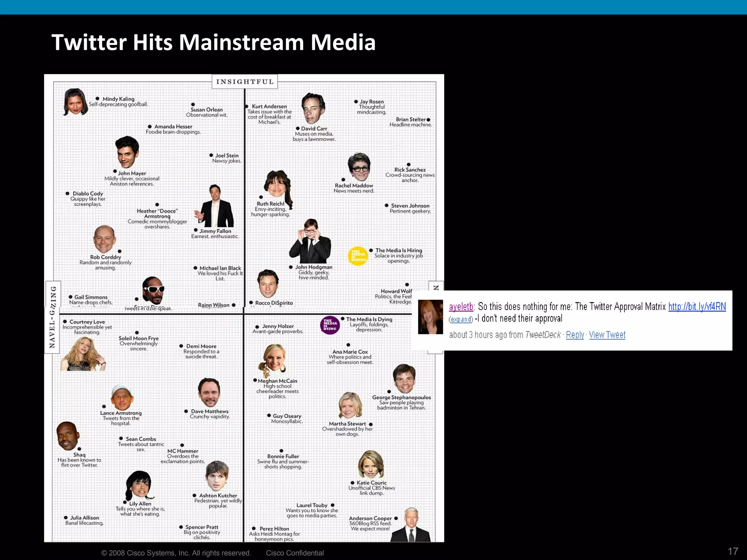Click Lance Armstrong's face photo
Image resolution: width=747 pixels, height=560 pixels.
click(122, 397)
